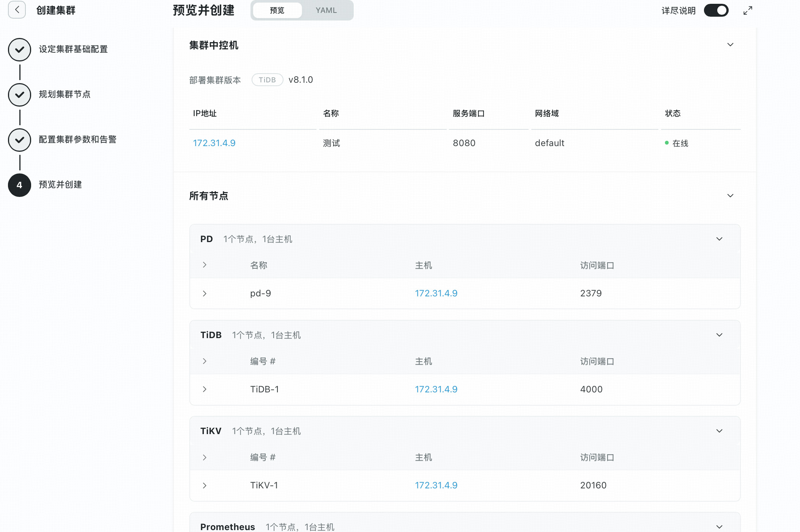Viewport: 800px width, 532px height.
Task: Expand the TiDB-1 row arrow
Action: click(205, 389)
